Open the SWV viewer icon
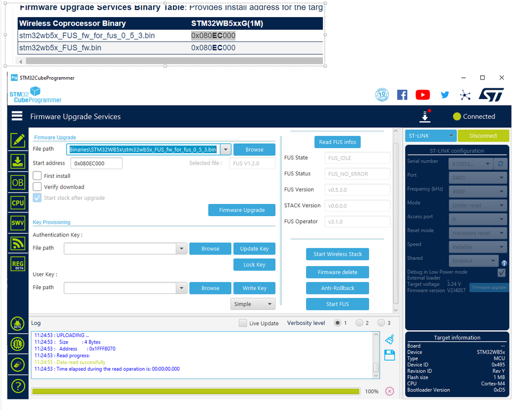 coord(18,223)
